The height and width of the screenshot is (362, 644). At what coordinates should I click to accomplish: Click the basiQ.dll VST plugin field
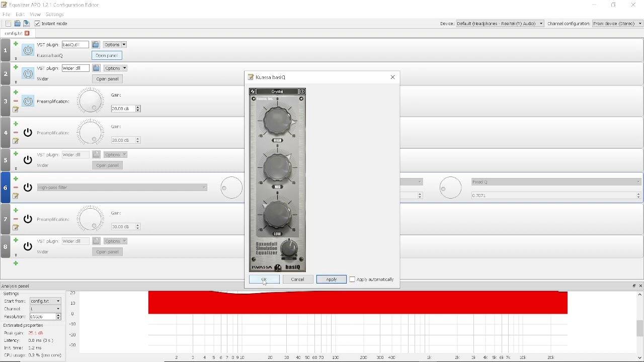pos(75,45)
